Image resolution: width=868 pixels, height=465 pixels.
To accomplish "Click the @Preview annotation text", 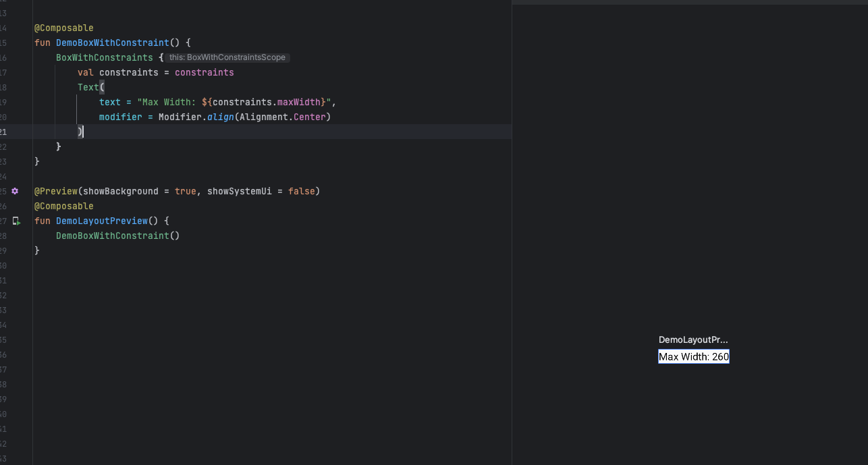I will click(56, 191).
